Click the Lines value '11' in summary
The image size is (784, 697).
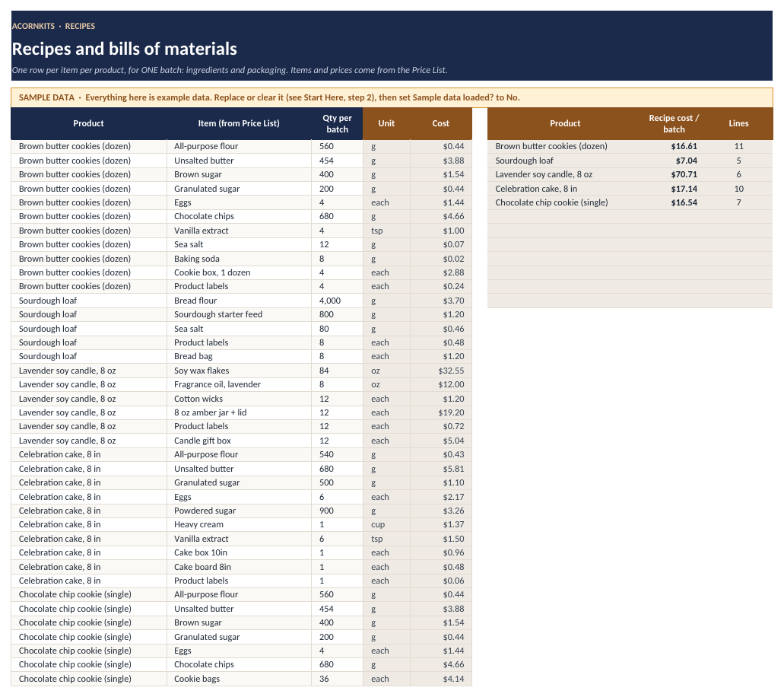point(738,147)
